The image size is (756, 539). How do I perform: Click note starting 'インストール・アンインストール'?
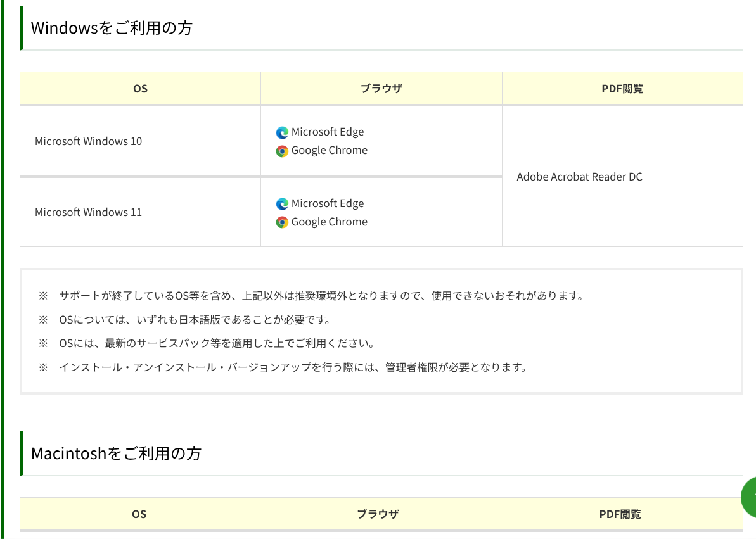[x=293, y=367]
